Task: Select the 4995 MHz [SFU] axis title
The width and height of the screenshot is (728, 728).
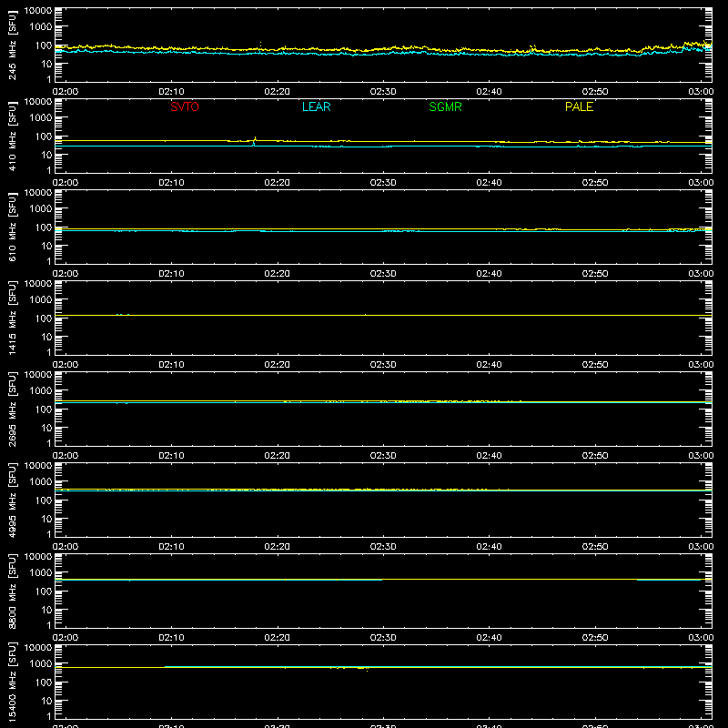Action: click(12, 500)
